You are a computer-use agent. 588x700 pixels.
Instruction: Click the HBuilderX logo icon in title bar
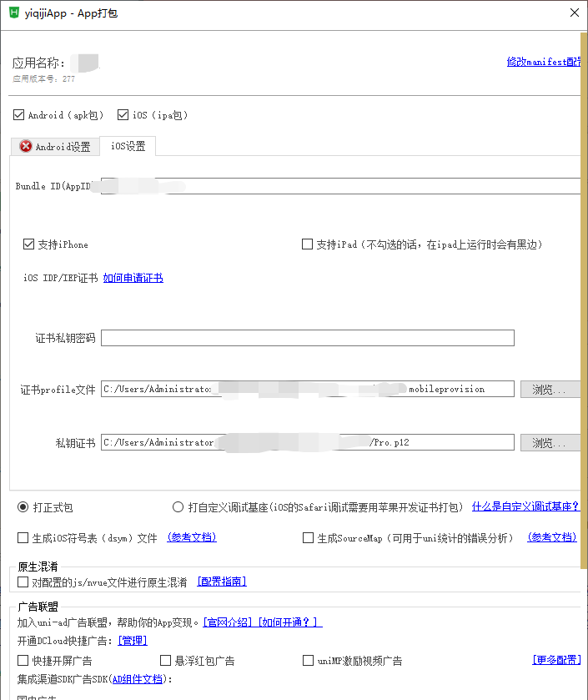pos(14,13)
